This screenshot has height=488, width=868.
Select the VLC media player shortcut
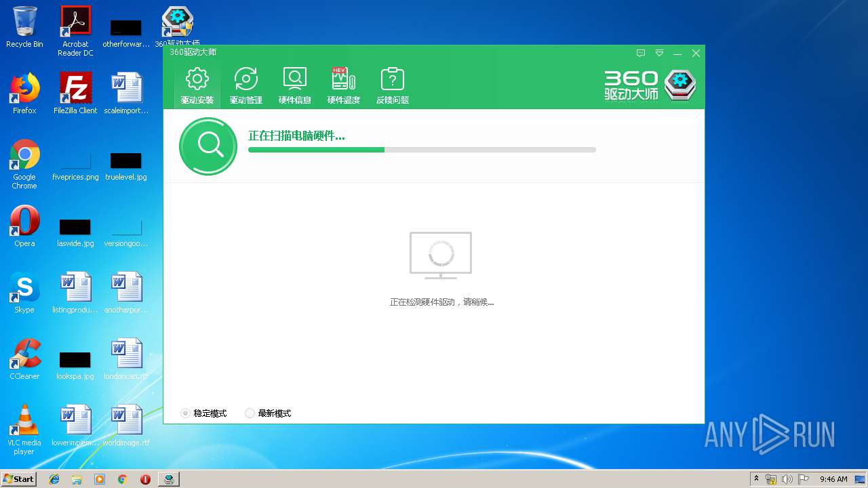point(24,430)
